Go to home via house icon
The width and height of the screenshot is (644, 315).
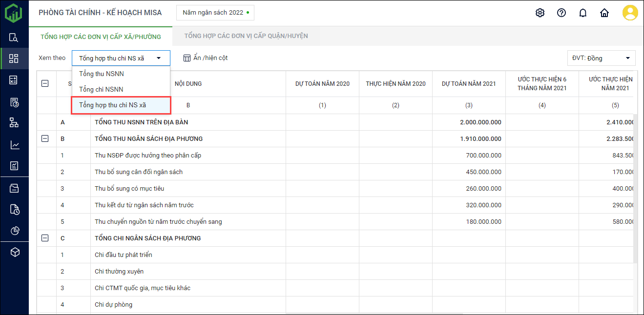(604, 13)
